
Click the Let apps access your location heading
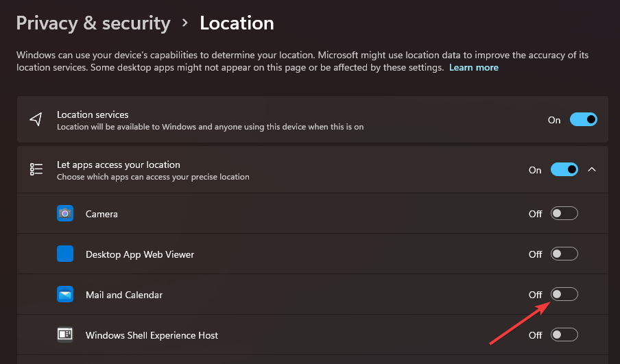[119, 165]
